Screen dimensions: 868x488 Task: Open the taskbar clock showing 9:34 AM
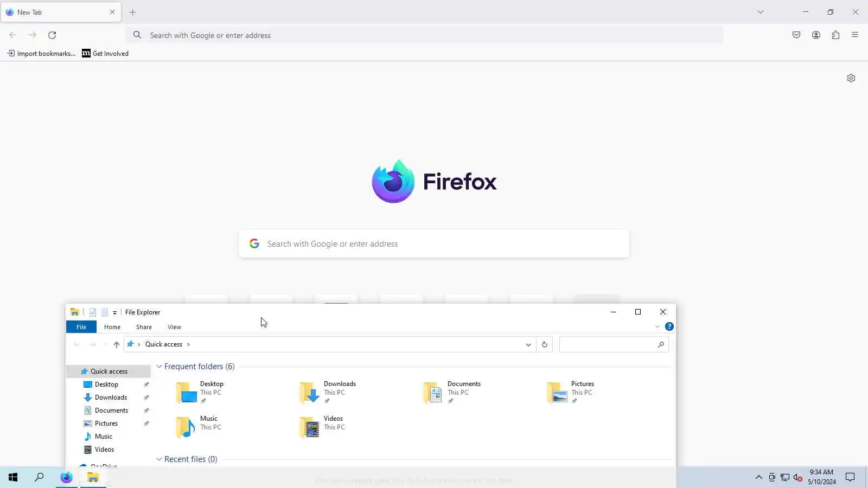(821, 477)
